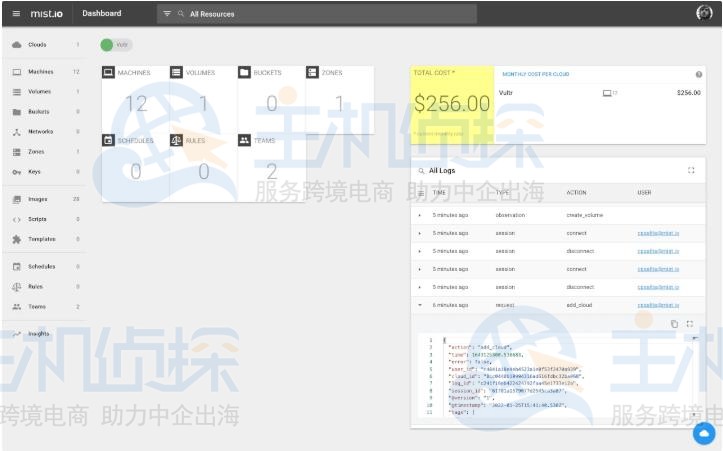Click the Teams tile icon
723x451 pixels.
coord(244,140)
